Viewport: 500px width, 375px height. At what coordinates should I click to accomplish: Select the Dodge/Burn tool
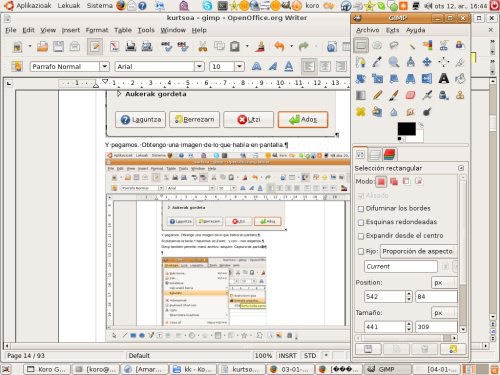(x=427, y=112)
